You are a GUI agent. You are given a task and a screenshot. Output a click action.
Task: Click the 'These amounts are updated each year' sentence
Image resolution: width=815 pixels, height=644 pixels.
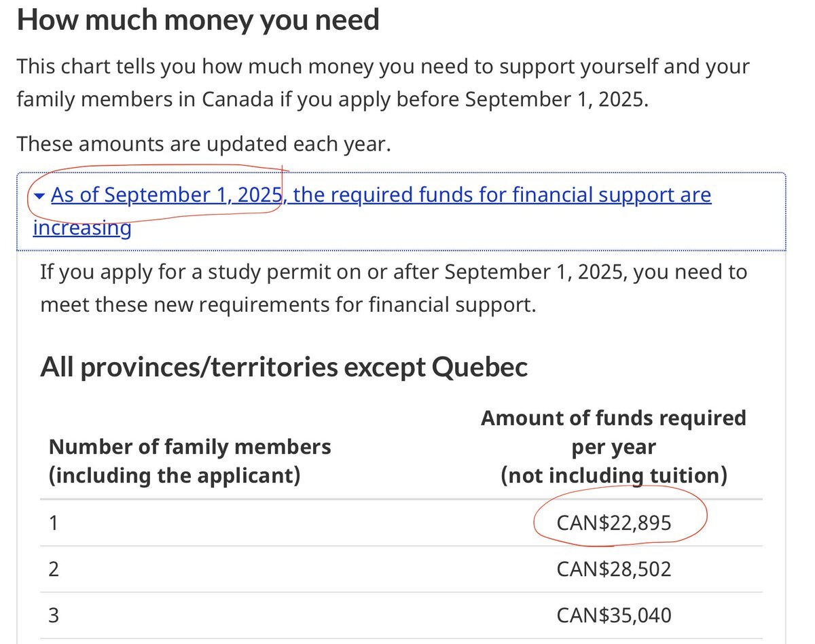coord(204,144)
